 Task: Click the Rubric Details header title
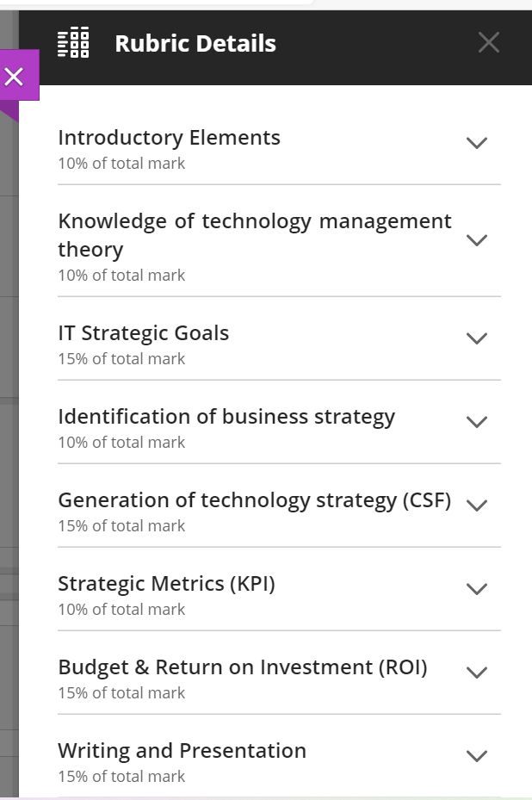tap(195, 43)
